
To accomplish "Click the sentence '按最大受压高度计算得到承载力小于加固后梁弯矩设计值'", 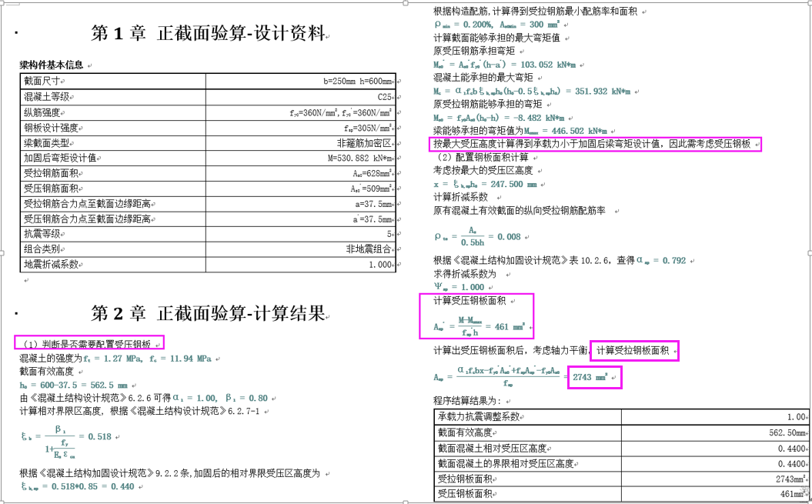I will point(546,144).
